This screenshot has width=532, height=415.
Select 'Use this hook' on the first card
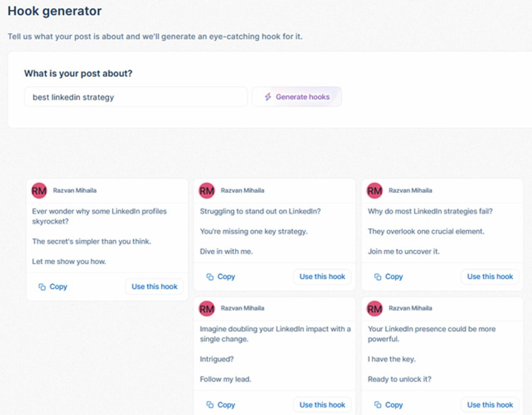tap(154, 286)
